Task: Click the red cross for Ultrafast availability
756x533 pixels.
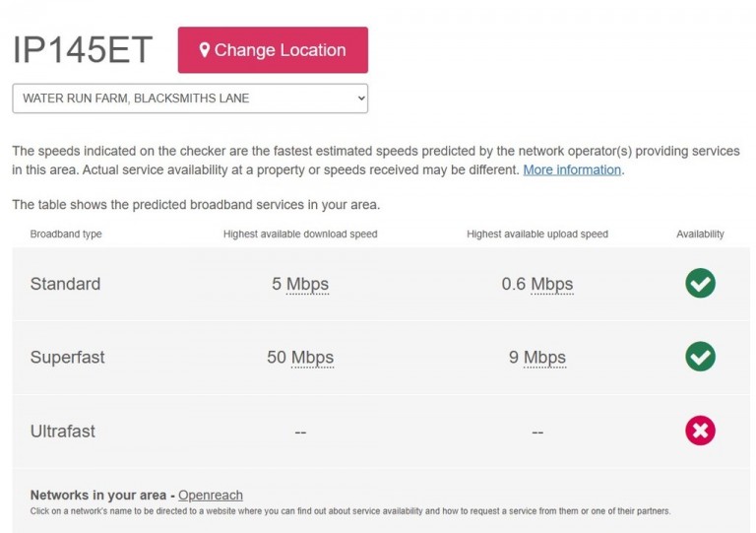Action: click(x=700, y=431)
